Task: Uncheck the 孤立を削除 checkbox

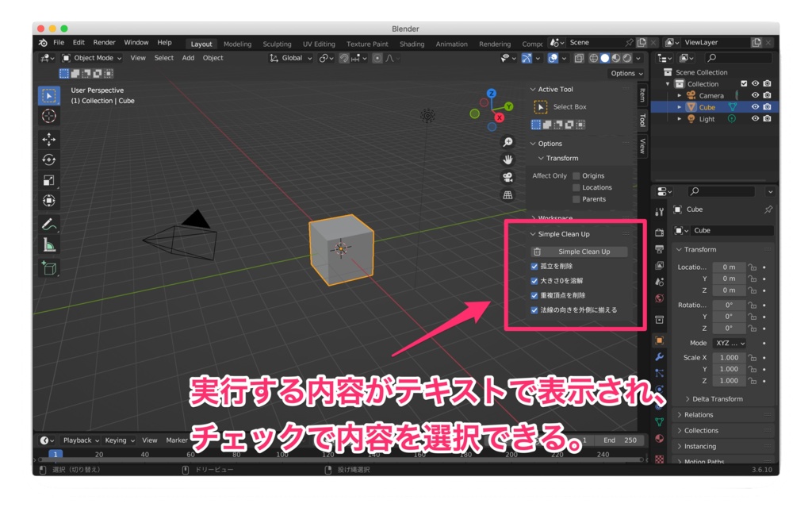Action: coord(534,267)
